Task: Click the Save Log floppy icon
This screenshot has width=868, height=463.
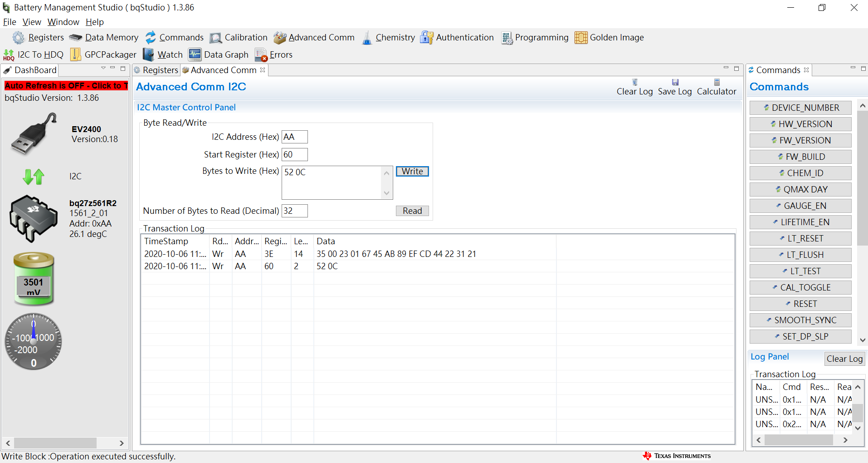Action: click(675, 82)
